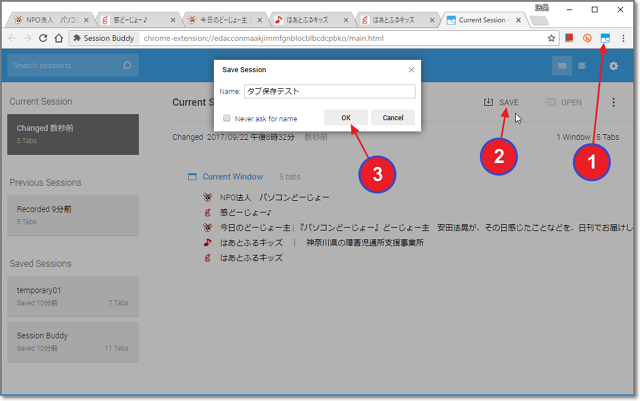Image resolution: width=640 pixels, height=401 pixels.
Task: Open the Session Buddy saved session
Action: click(x=74, y=341)
